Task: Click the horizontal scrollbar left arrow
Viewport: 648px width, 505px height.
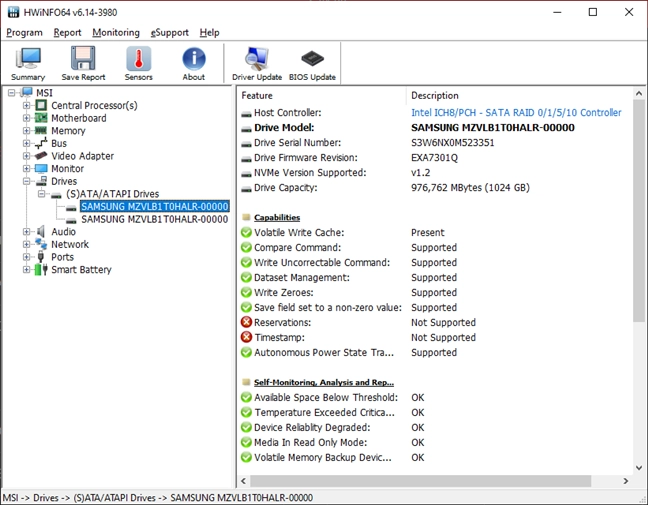Action: pyautogui.click(x=243, y=481)
